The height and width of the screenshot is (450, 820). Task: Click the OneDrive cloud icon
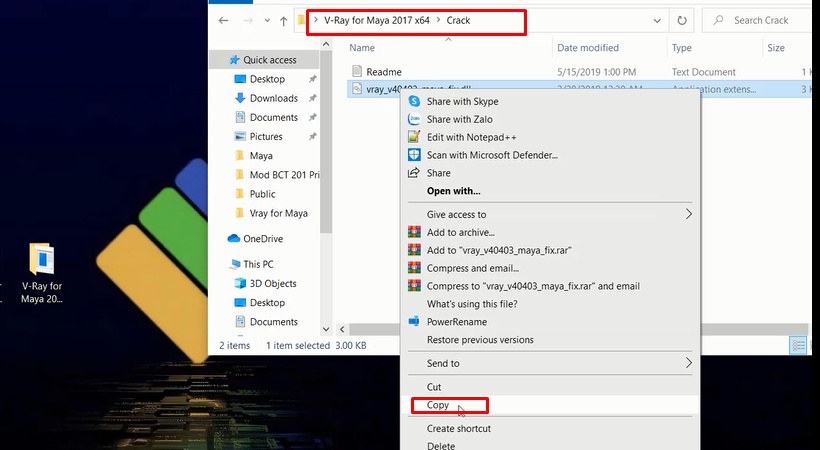click(234, 239)
